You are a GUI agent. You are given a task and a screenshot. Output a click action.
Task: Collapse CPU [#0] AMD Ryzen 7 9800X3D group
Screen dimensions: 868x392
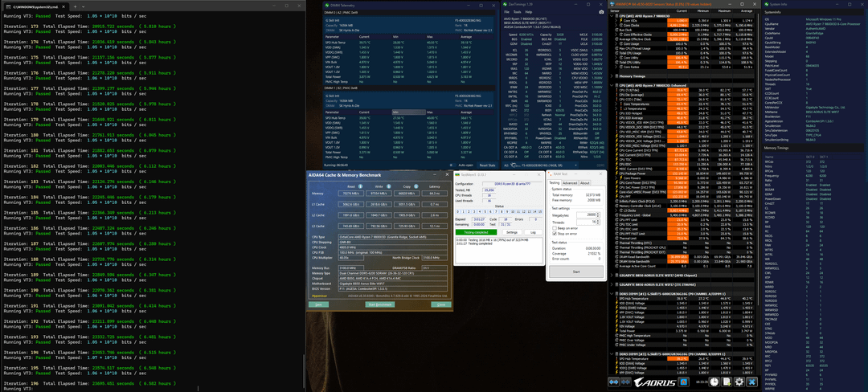point(612,16)
